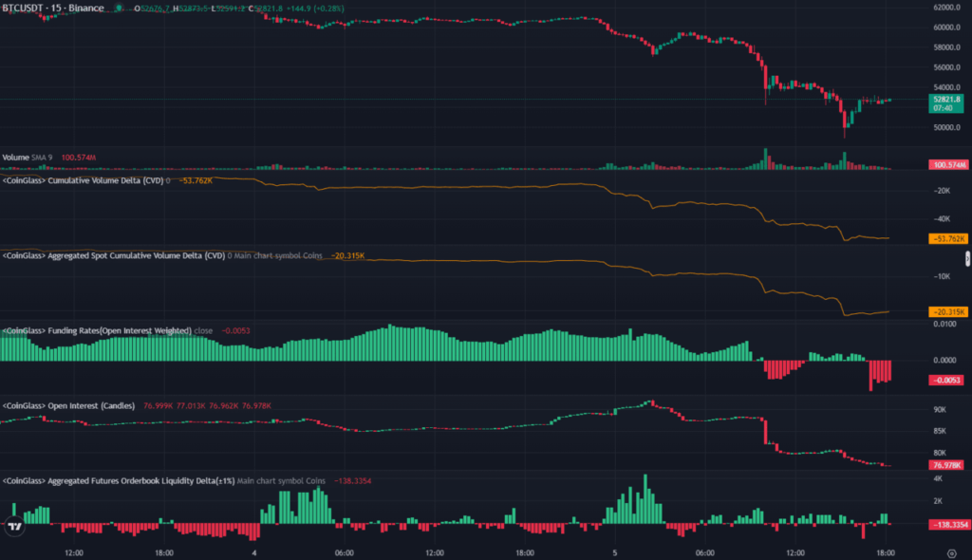Click the TradingView logo badge
The width and height of the screenshot is (972, 560).
(15, 527)
